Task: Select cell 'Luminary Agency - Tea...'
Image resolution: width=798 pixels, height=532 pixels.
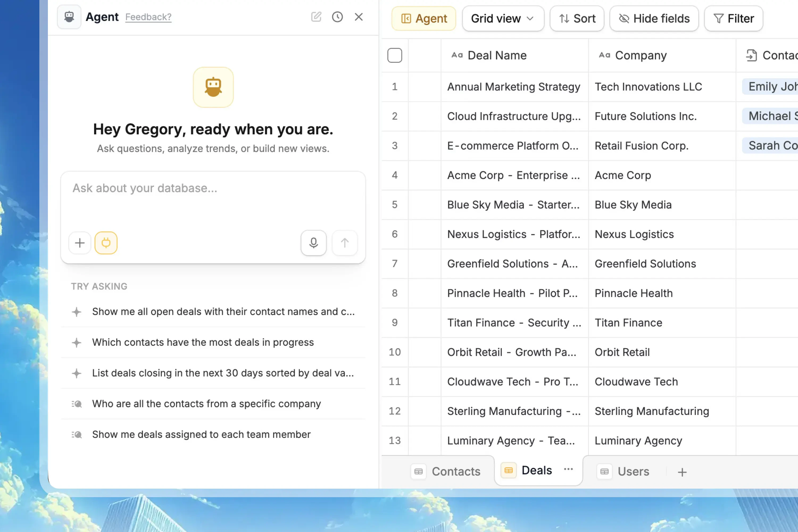Action: tap(514, 441)
